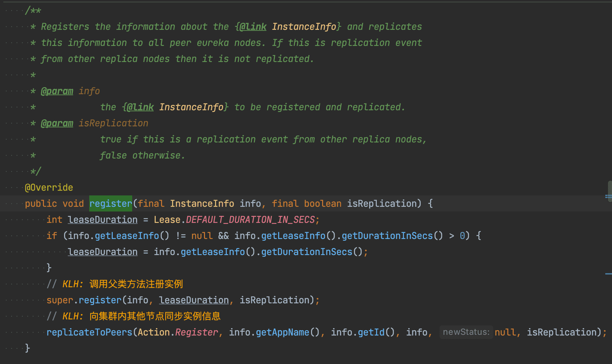Click the @param isReplication tag
This screenshot has height=364, width=612.
point(94,123)
